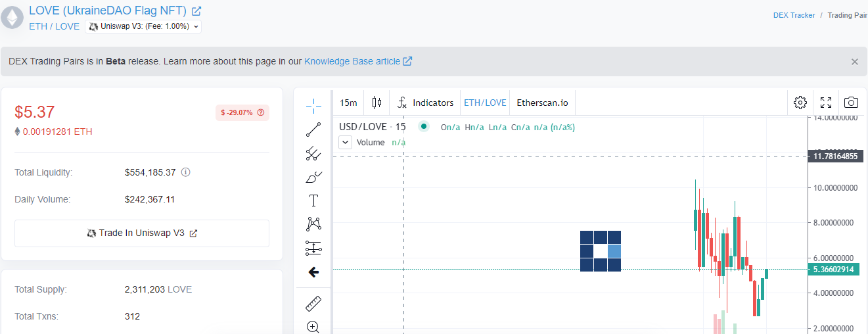
Task: Open the 15m time interval selector
Action: tap(348, 103)
